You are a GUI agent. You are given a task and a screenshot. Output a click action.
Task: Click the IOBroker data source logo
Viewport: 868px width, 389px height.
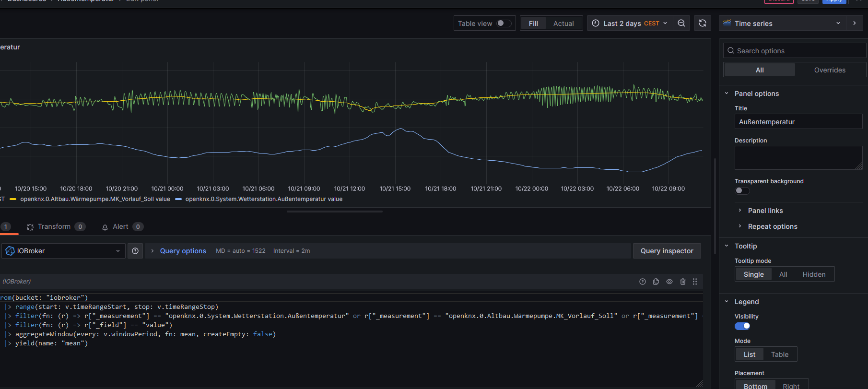click(x=10, y=251)
